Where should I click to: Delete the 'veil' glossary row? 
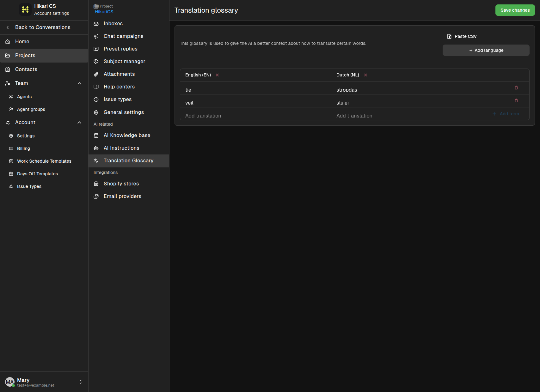tap(516, 100)
